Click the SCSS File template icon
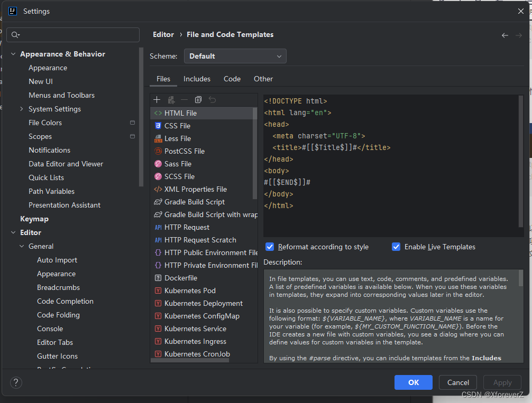The height and width of the screenshot is (403, 532). pyautogui.click(x=158, y=176)
